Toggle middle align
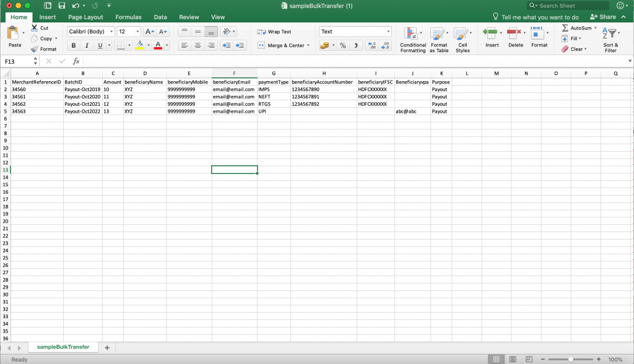634x364 pixels. pos(198,32)
